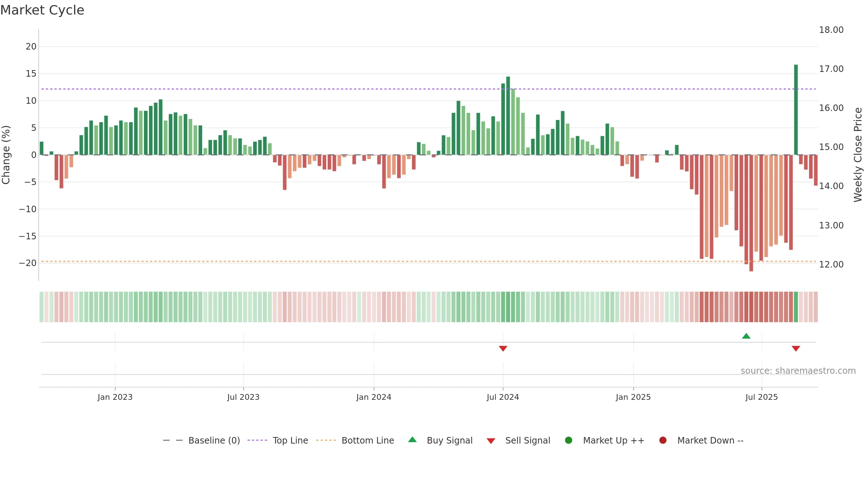Image resolution: width=868 pixels, height=488 pixels.
Task: Click the 15.00 price axis value
Action: [x=831, y=147]
